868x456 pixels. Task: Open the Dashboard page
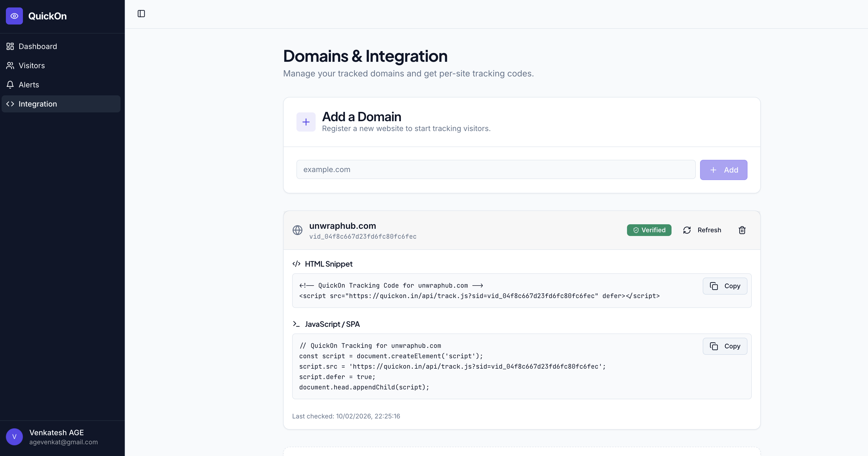point(37,46)
